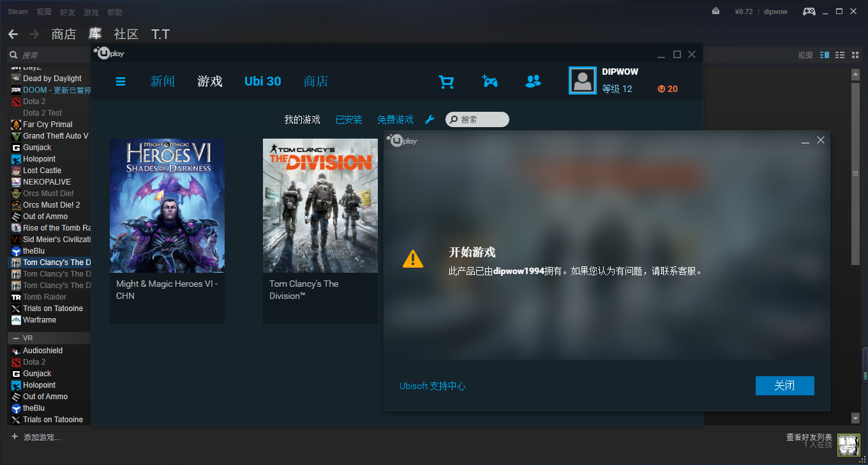Click the dipwow account name in Steam
Screen dimensions: 868x465
pyautogui.click(x=776, y=11)
